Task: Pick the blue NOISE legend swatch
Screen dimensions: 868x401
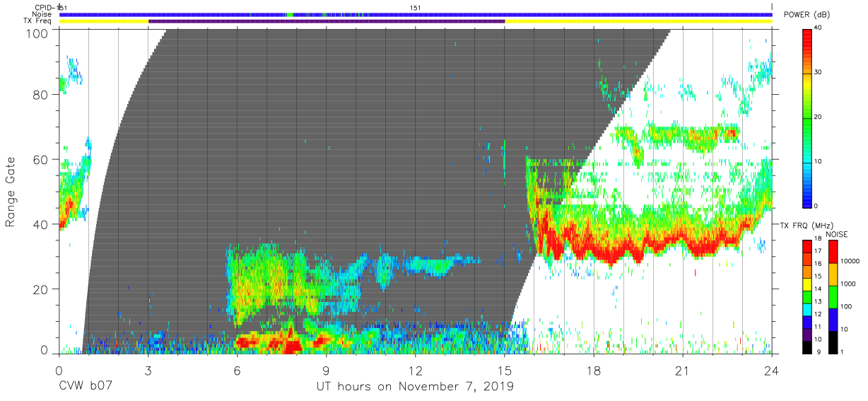Action: [x=833, y=319]
